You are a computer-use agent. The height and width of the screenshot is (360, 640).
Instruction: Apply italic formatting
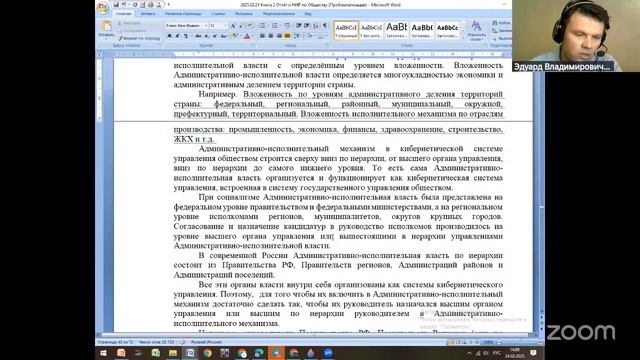click(x=177, y=36)
